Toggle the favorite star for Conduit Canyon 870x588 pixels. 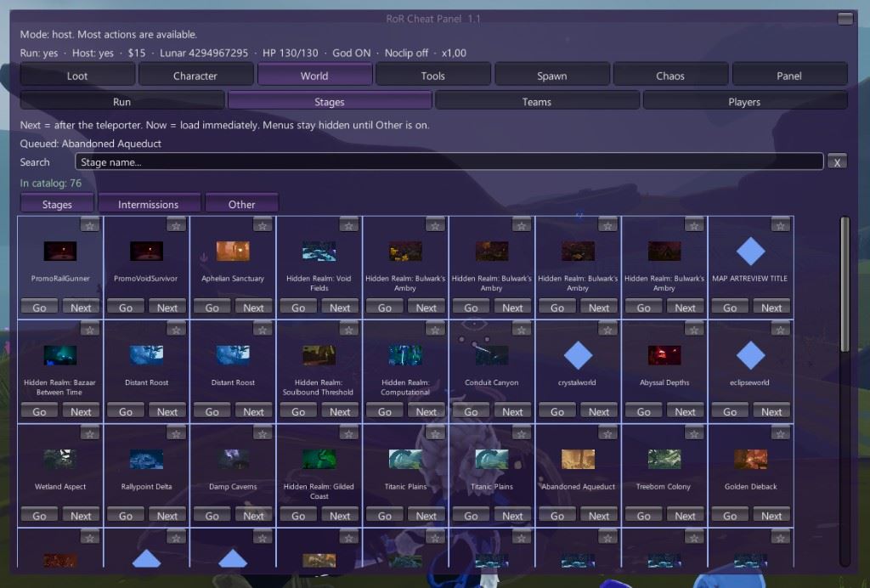pos(521,330)
